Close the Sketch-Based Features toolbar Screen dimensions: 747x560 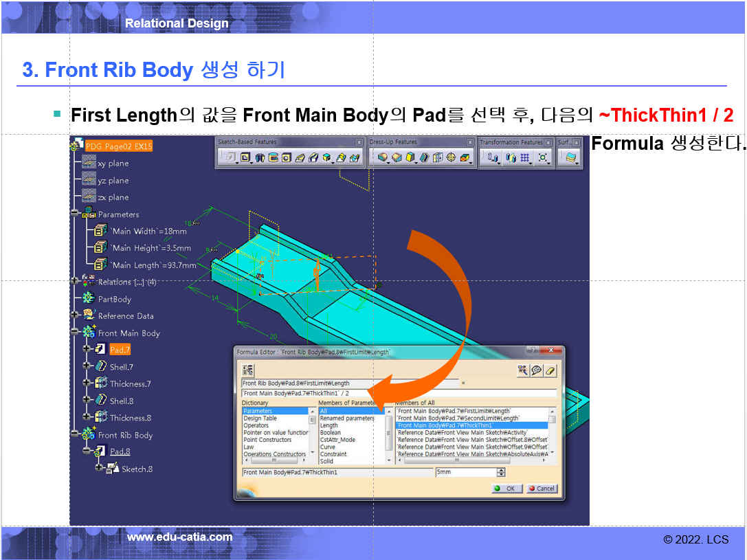click(x=358, y=142)
